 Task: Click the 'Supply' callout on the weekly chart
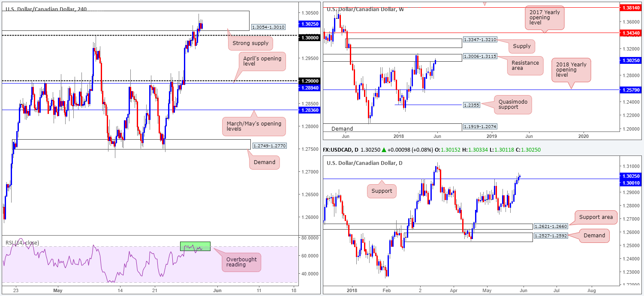point(522,46)
